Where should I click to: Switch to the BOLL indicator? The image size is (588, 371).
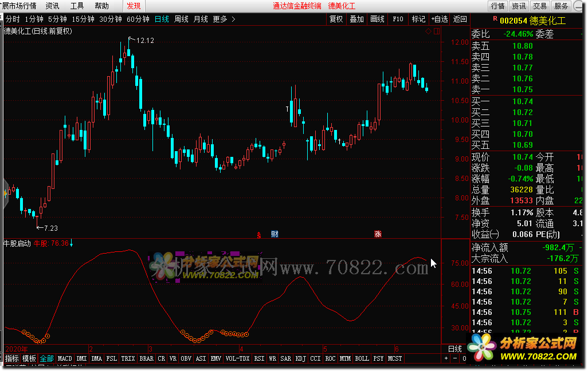click(362, 358)
